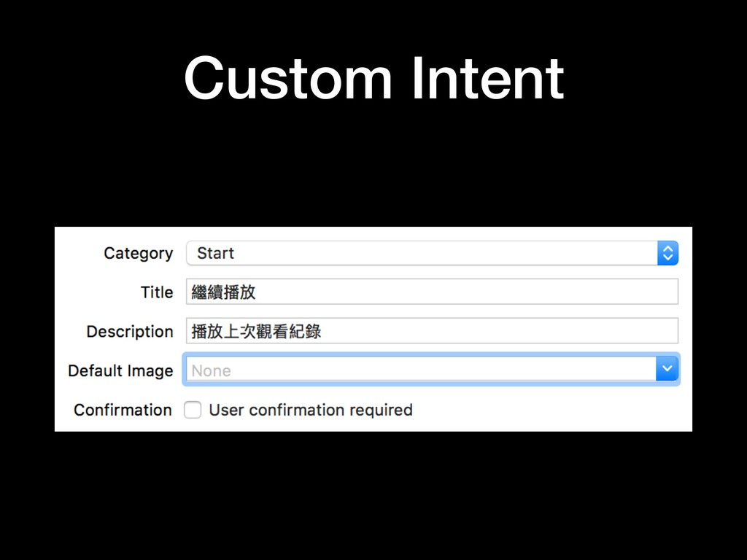Expand the Default Image dropdown arrow
Viewport: 747px width, 560px height.
[667, 369]
